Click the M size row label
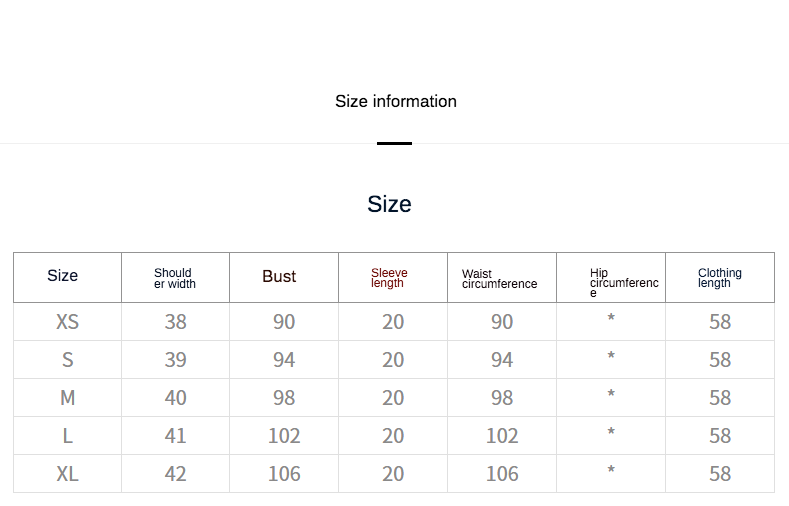Image resolution: width=789 pixels, height=506 pixels. (x=67, y=398)
